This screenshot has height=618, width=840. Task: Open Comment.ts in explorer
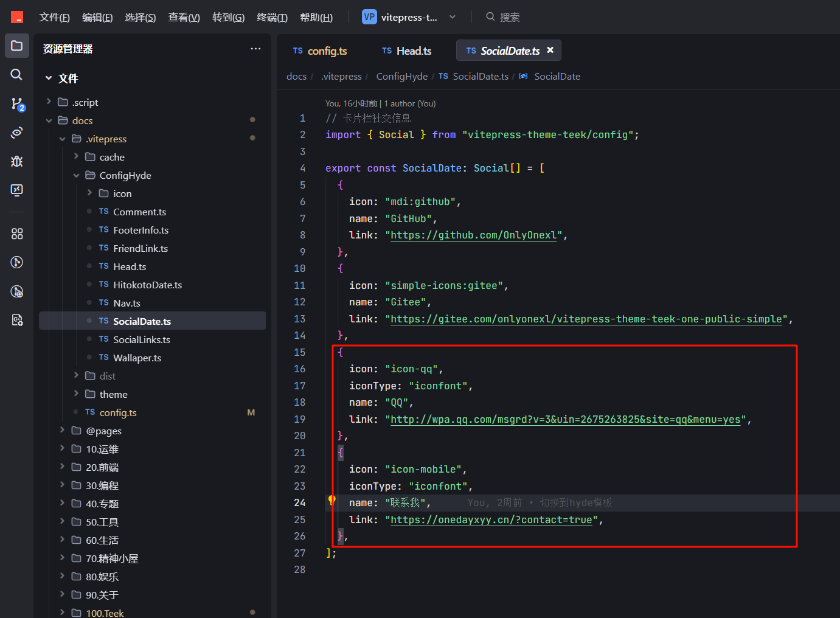point(139,212)
